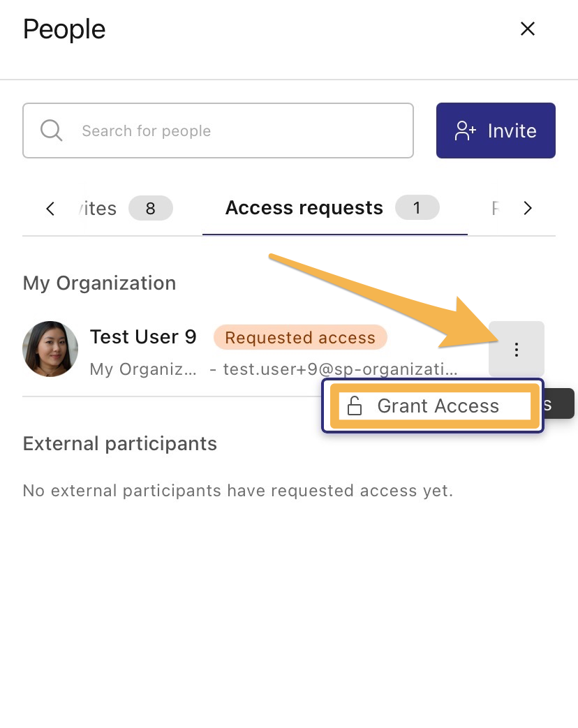This screenshot has width=578, height=728.
Task: Click the badge showing 1 access request
Action: click(417, 207)
